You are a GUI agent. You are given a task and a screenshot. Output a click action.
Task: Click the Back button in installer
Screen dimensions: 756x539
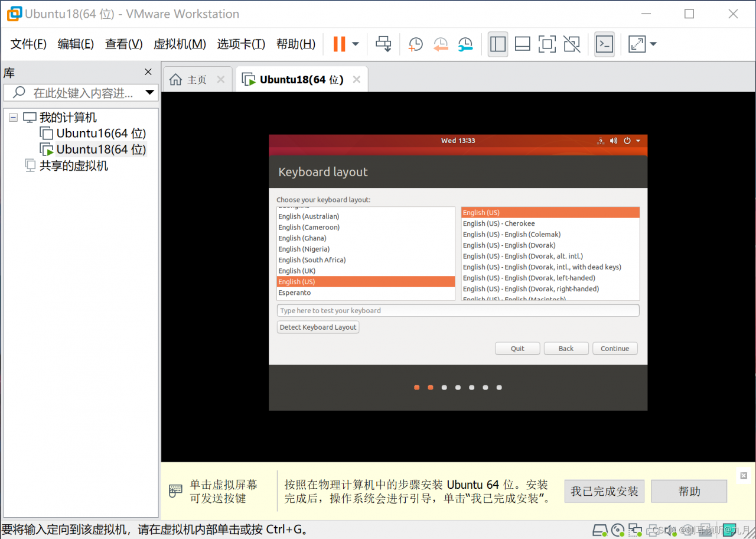click(566, 349)
